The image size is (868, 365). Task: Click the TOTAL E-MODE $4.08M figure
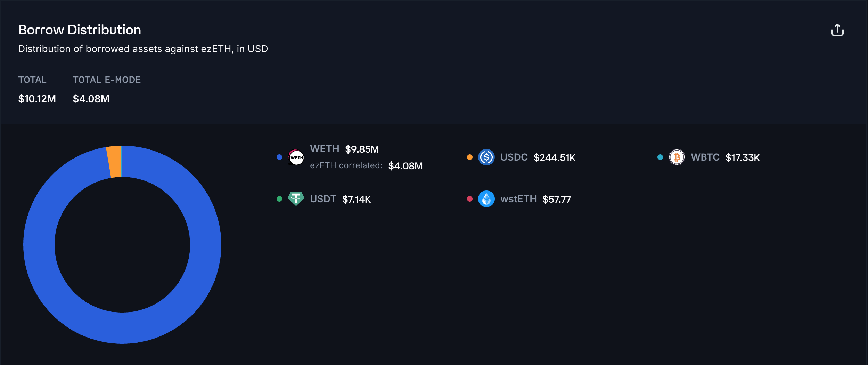(91, 99)
